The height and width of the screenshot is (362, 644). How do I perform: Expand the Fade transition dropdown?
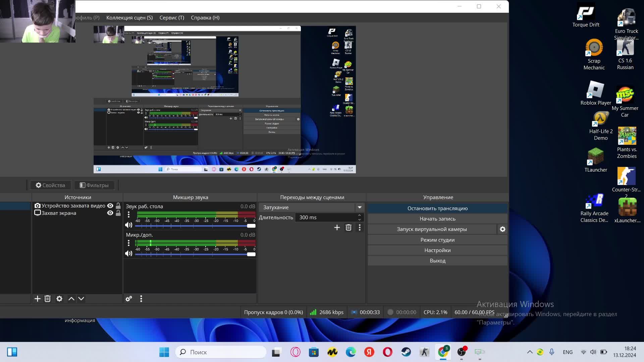click(360, 207)
